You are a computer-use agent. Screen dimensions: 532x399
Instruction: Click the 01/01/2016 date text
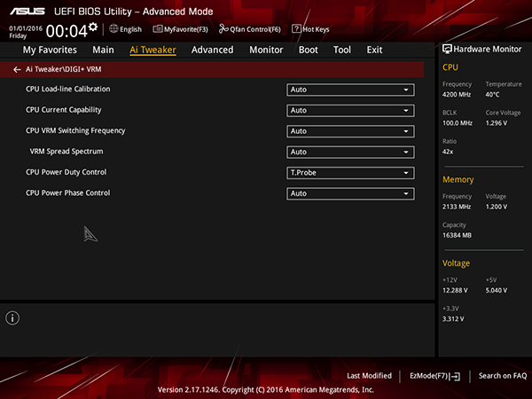pos(26,28)
